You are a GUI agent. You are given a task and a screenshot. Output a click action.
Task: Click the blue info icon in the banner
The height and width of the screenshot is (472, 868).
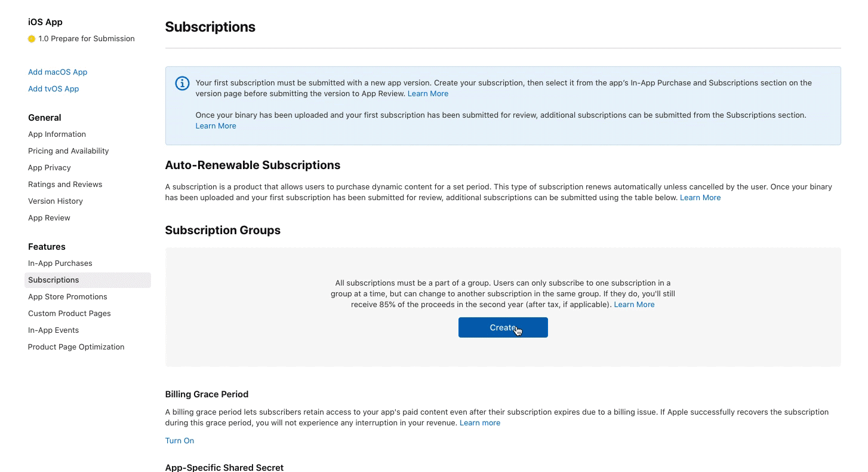click(182, 83)
